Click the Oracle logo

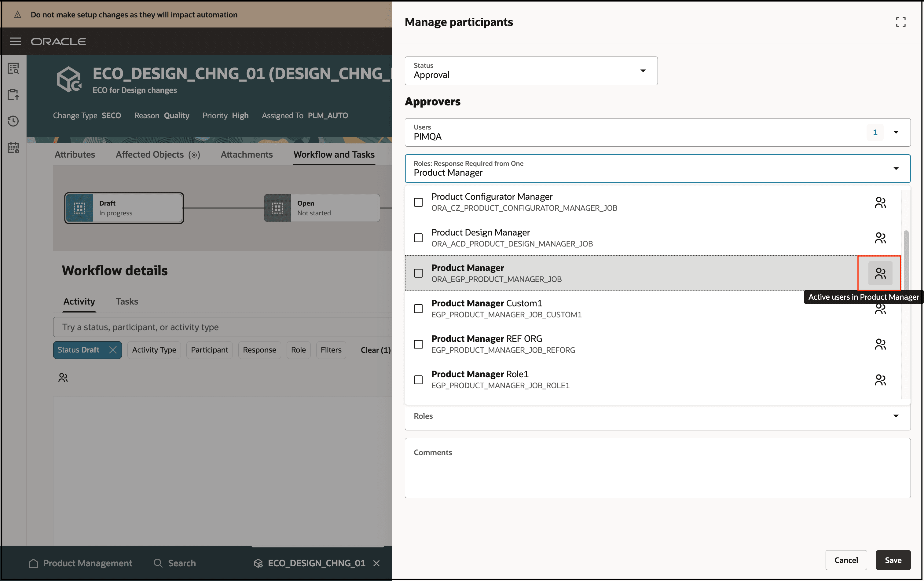58,42
